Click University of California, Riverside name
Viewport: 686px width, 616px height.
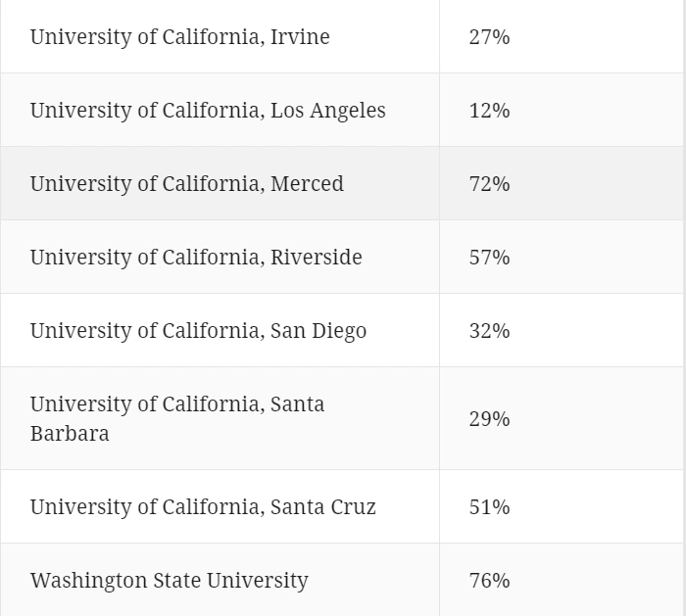click(x=196, y=258)
